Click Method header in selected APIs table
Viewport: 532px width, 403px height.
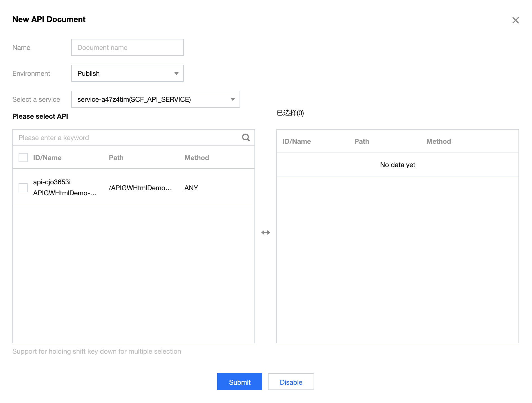coord(438,141)
